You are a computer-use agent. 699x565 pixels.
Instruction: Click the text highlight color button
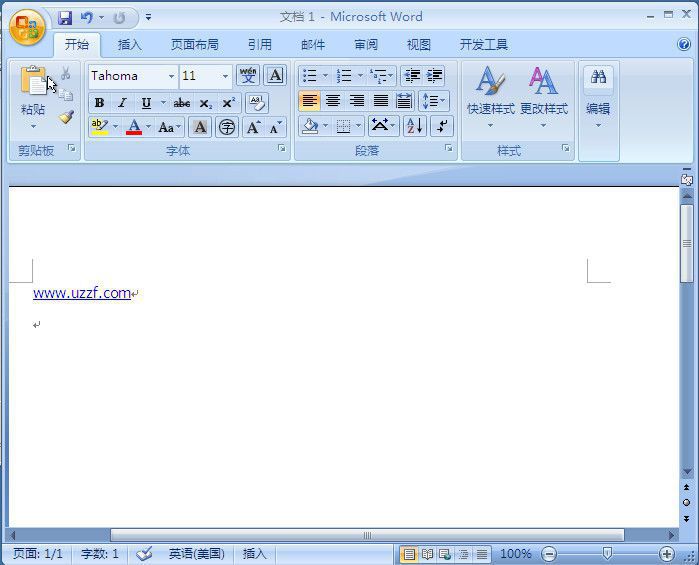(x=100, y=128)
